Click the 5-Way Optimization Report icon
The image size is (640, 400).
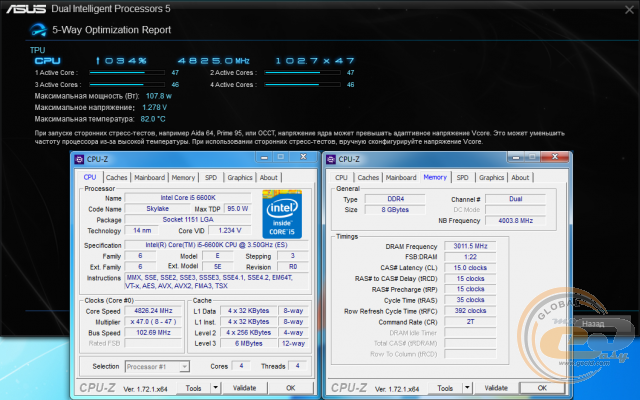38,30
